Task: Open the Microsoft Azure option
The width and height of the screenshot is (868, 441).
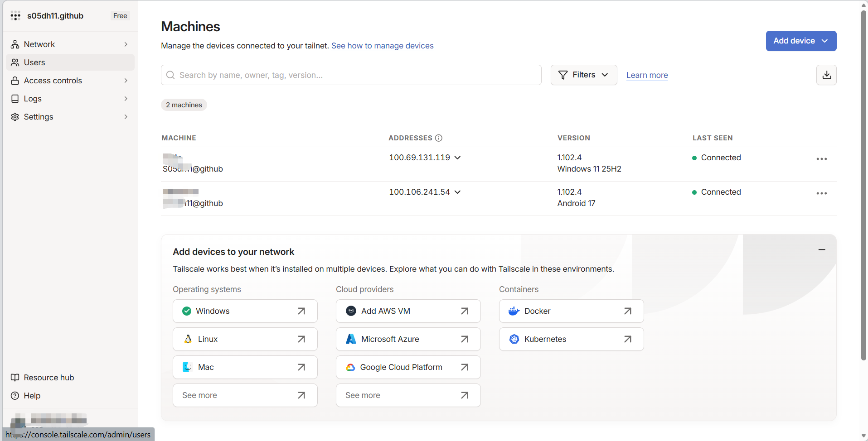Action: (408, 339)
